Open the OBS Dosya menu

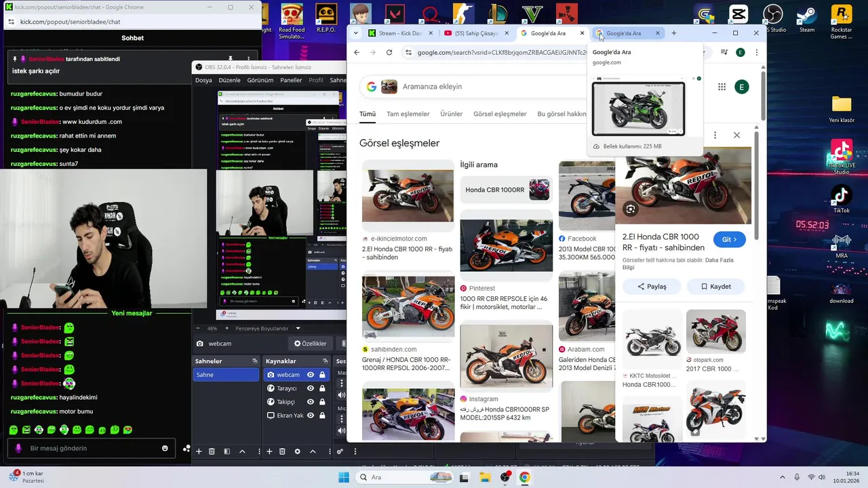point(203,80)
